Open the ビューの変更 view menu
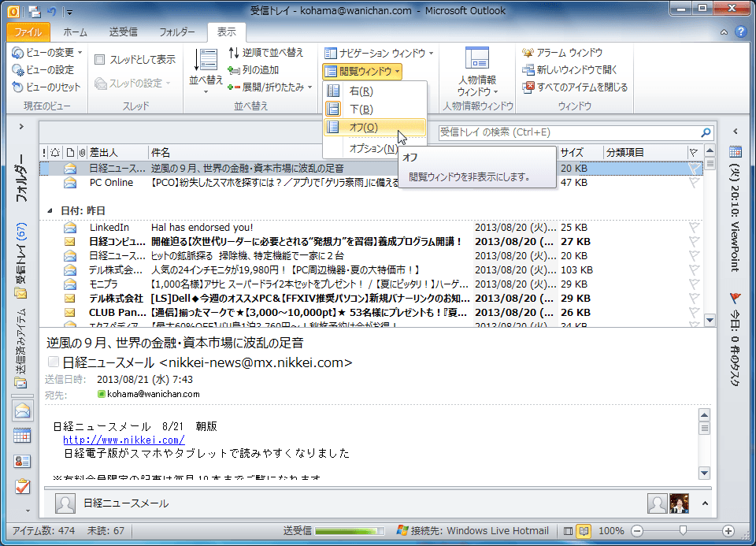This screenshot has height=546, width=756. tap(47, 52)
